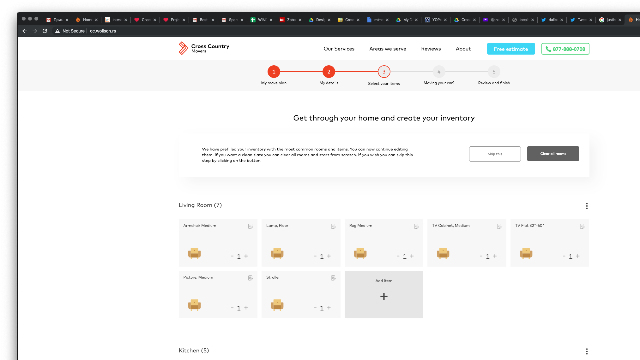This screenshot has height=360, width=640.
Task: Click the note icon on Armchair Medium card
Action: (250, 226)
